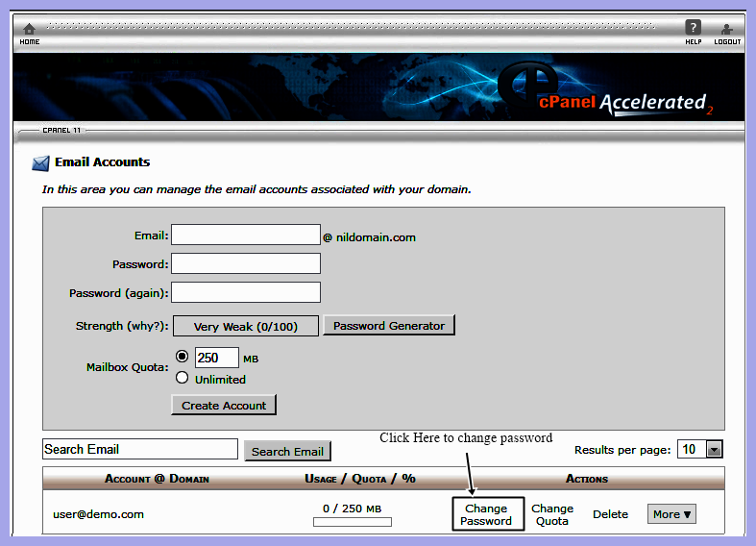Select the Unlimited mailbox quota option
The height and width of the screenshot is (546, 756).
183,379
